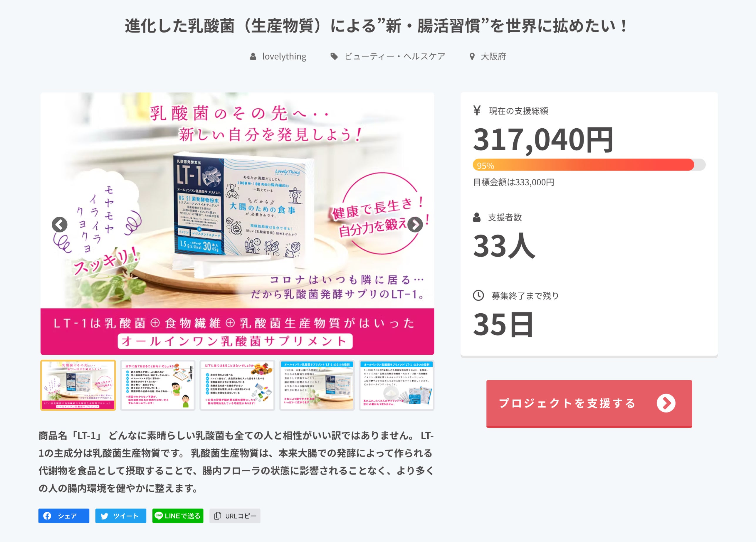
Task: Select fifth thumbnail in image strip
Action: pyautogui.click(x=396, y=386)
